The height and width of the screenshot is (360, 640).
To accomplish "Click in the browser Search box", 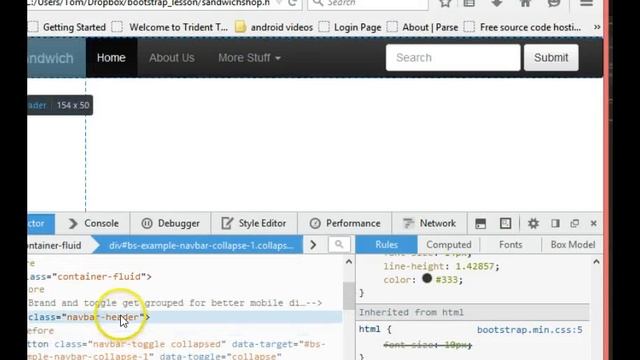I will coord(367,3).
